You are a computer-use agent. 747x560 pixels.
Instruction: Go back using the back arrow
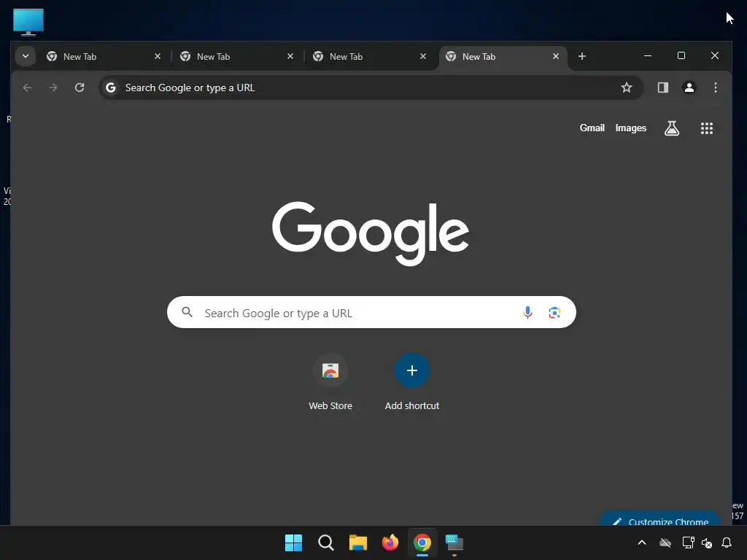click(27, 87)
